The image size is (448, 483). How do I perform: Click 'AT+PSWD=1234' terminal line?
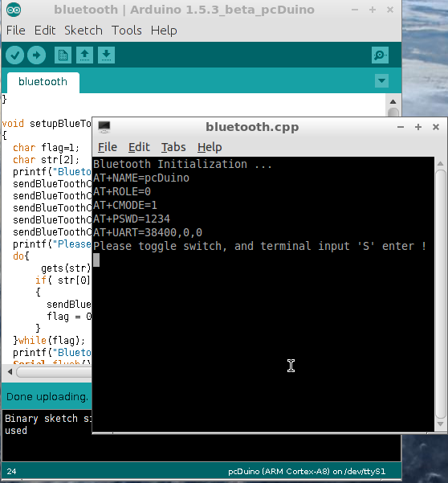[132, 219]
